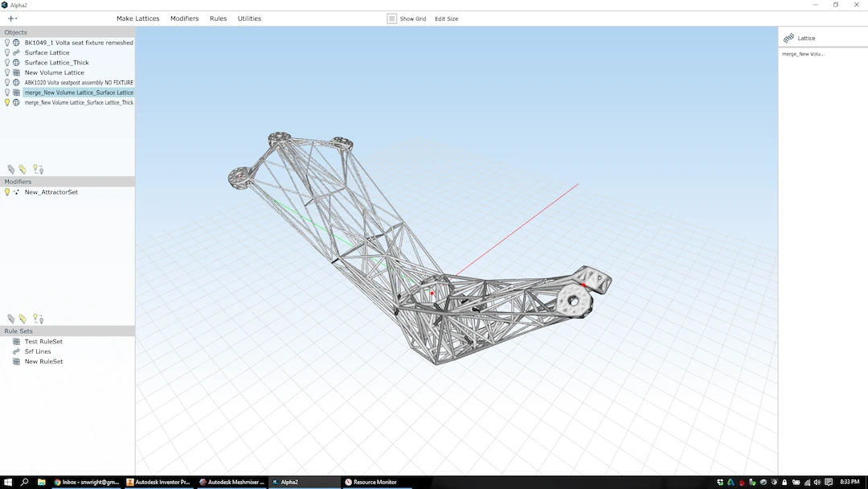The image size is (868, 489).
Task: Click hide-all bulbs icon under Objects list
Action: [11, 170]
